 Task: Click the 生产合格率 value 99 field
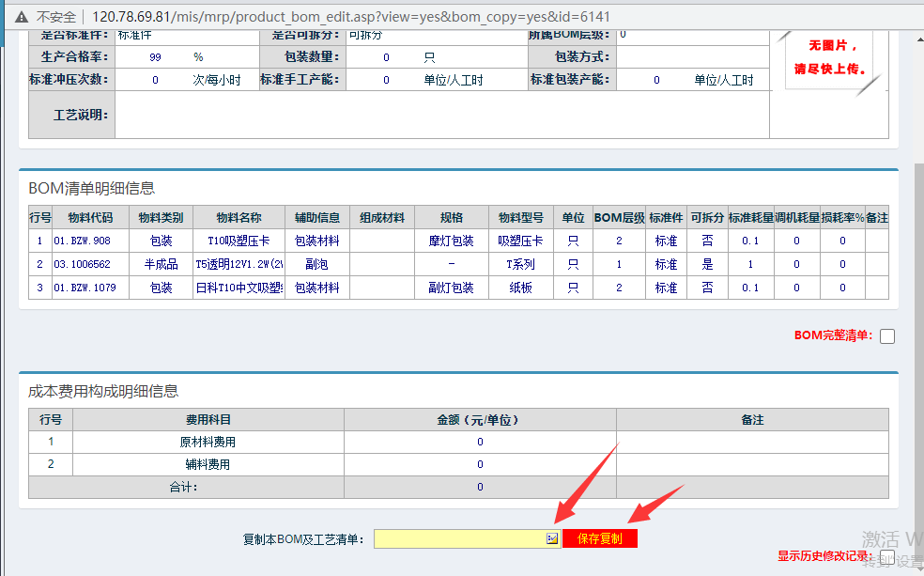click(x=156, y=57)
